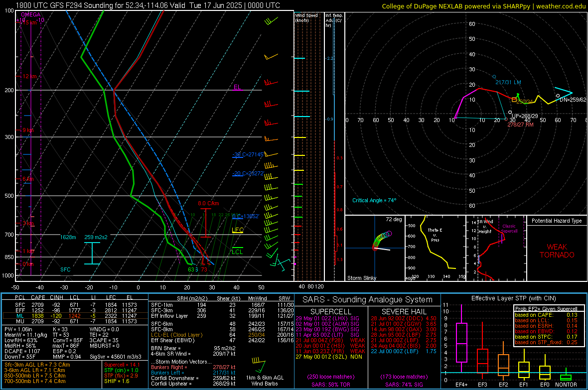Click the BRN Shear = label
The height and width of the screenshot is (390, 588).
166,348
